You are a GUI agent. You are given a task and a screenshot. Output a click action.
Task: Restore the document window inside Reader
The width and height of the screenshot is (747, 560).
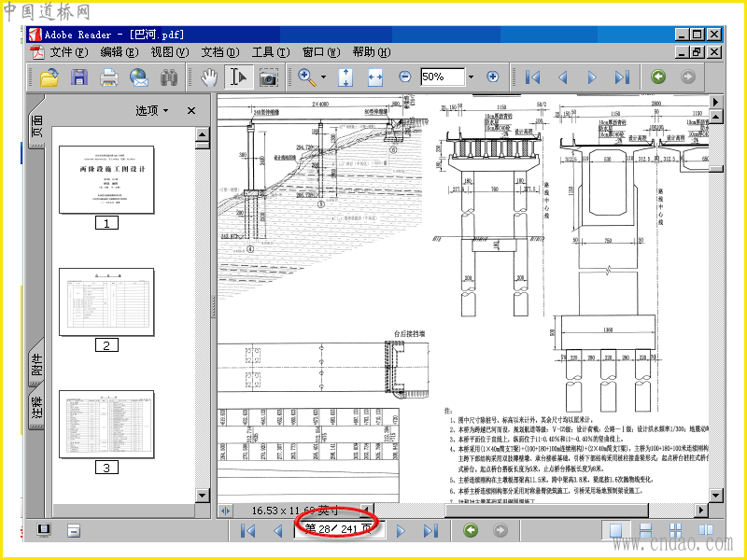tap(697, 51)
